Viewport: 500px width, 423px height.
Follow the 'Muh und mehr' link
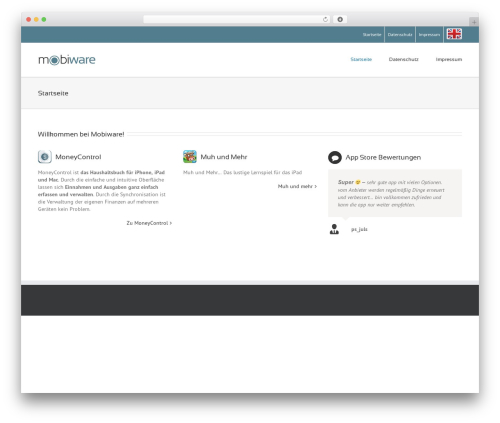click(x=297, y=186)
